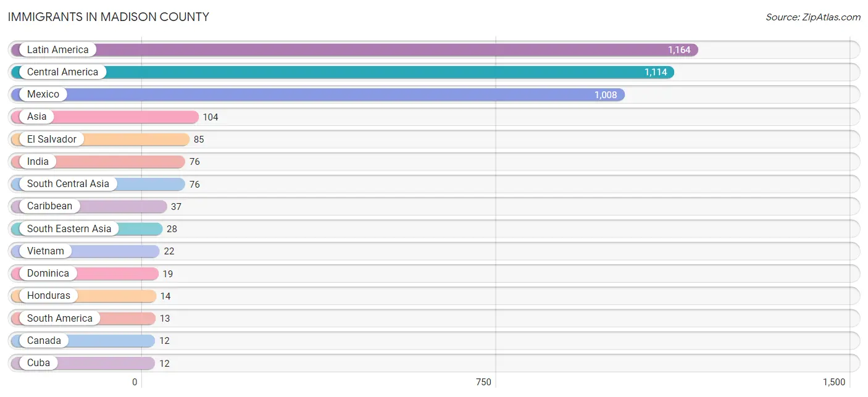Click the Dominica label
This screenshot has width=868, height=397.
tap(48, 273)
